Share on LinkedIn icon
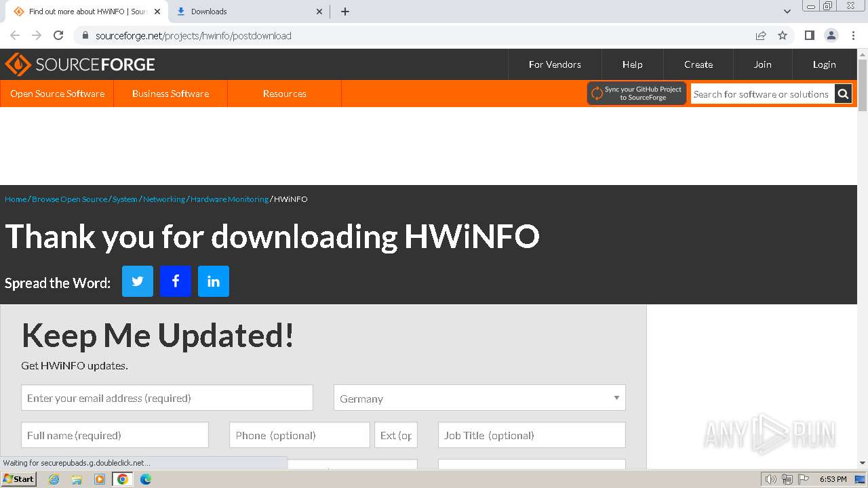Viewport: 868px width, 488px height. [x=214, y=281]
